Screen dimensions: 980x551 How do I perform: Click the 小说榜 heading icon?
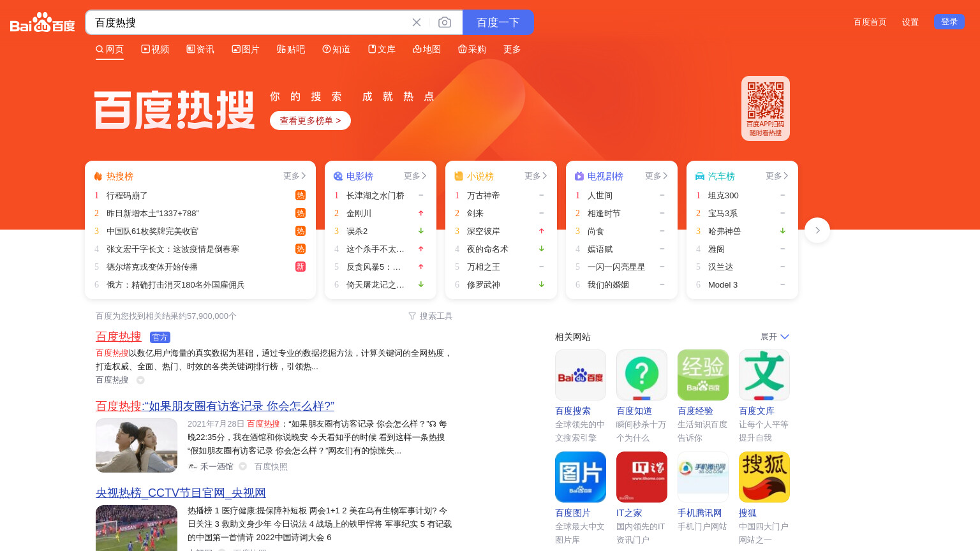pyautogui.click(x=459, y=176)
